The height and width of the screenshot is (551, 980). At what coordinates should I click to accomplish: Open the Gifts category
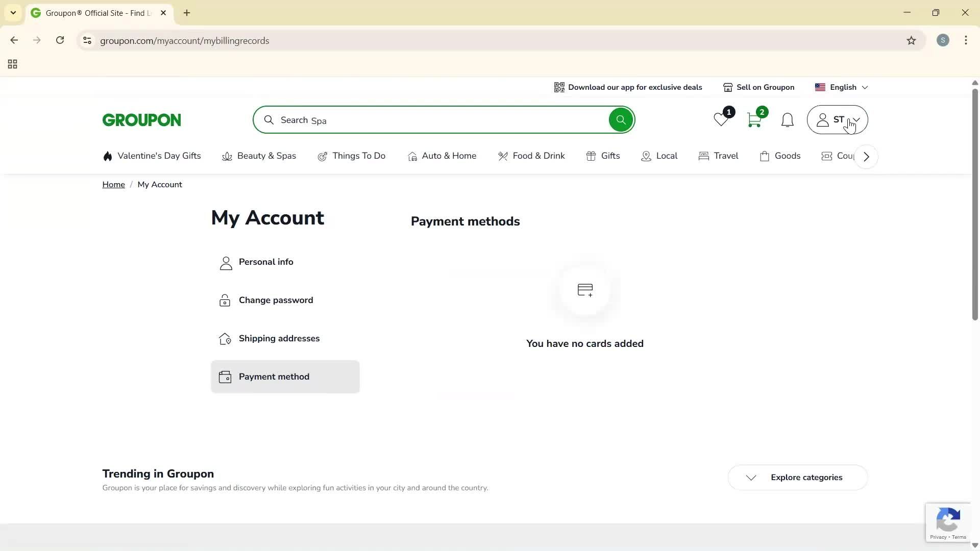[x=610, y=156]
